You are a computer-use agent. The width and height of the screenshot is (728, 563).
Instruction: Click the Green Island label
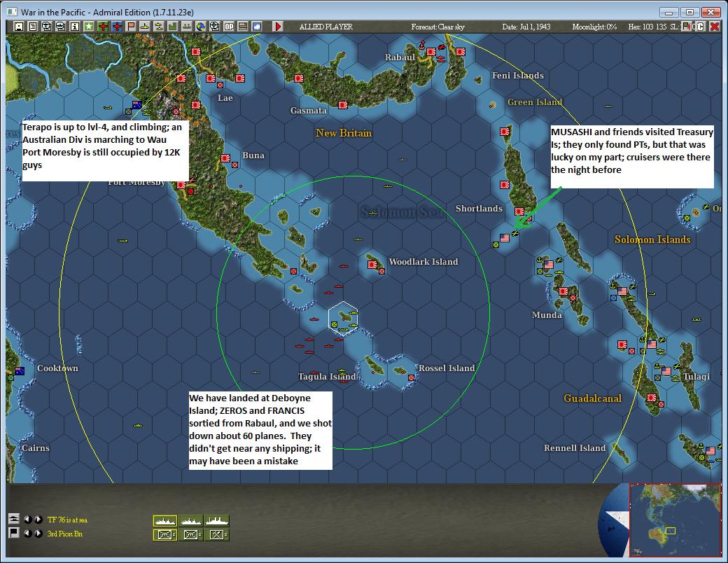[x=534, y=102]
